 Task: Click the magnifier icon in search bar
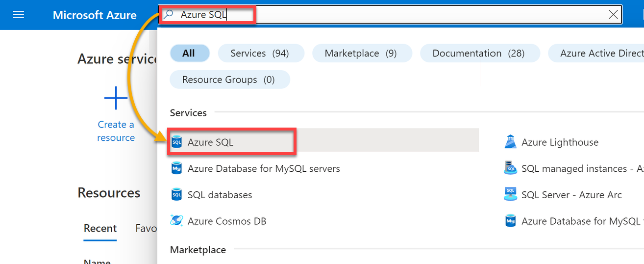pyautogui.click(x=168, y=15)
